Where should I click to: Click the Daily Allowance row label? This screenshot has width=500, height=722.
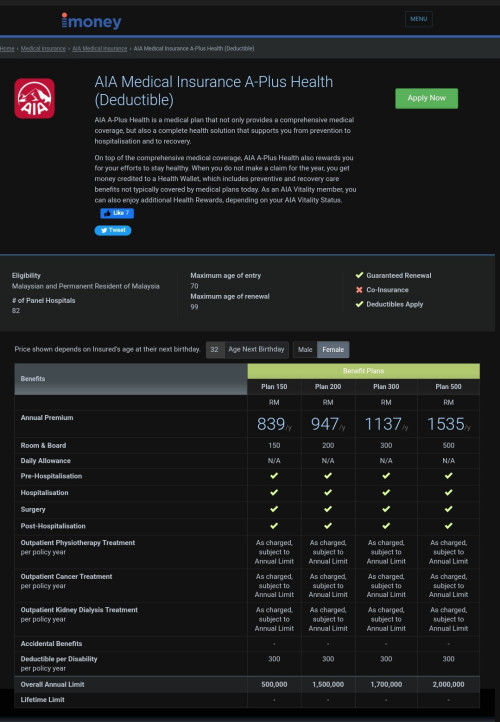coord(46,460)
